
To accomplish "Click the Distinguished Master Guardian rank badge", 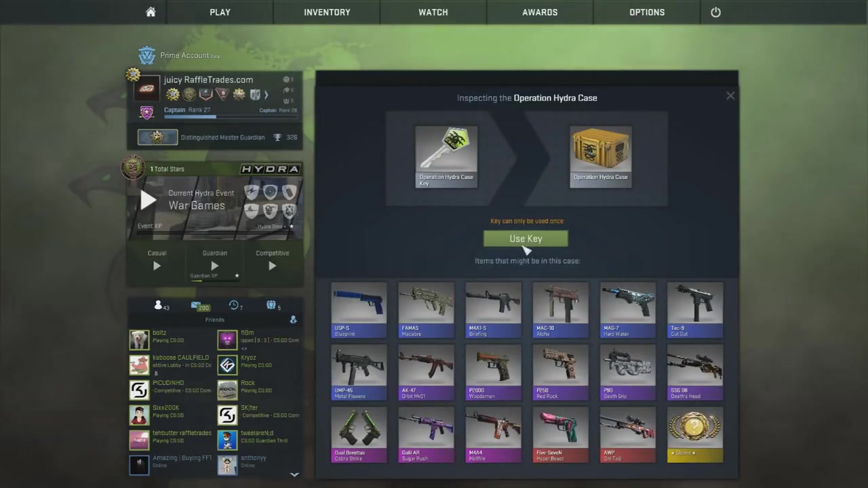I will [x=157, y=137].
